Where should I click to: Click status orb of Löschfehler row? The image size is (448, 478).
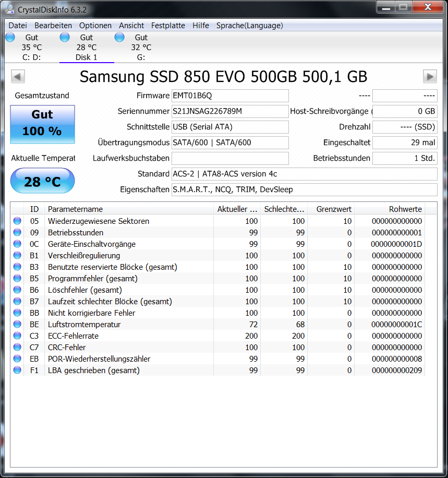coord(17,290)
